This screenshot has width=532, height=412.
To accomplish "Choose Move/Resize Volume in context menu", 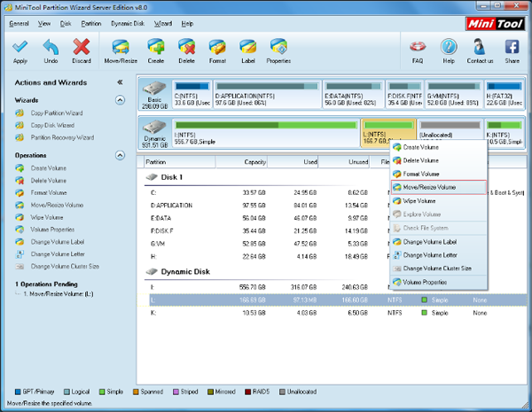I will tap(439, 187).
